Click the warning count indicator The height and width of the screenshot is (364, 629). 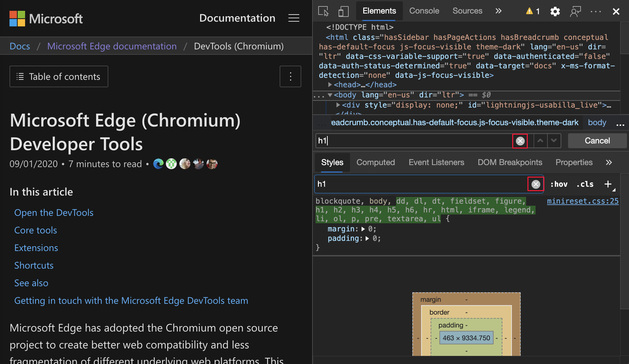[533, 11]
